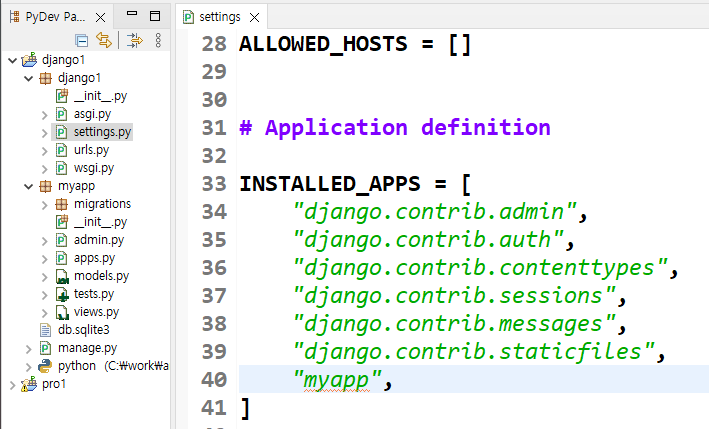Screen dimensions: 709x429
Task: Select models.py under myapp
Action: coord(101,276)
